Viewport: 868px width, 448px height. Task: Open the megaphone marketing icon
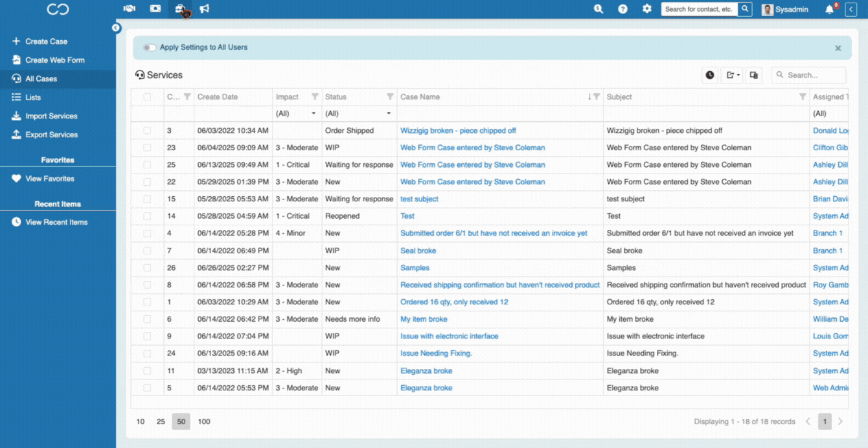205,9
